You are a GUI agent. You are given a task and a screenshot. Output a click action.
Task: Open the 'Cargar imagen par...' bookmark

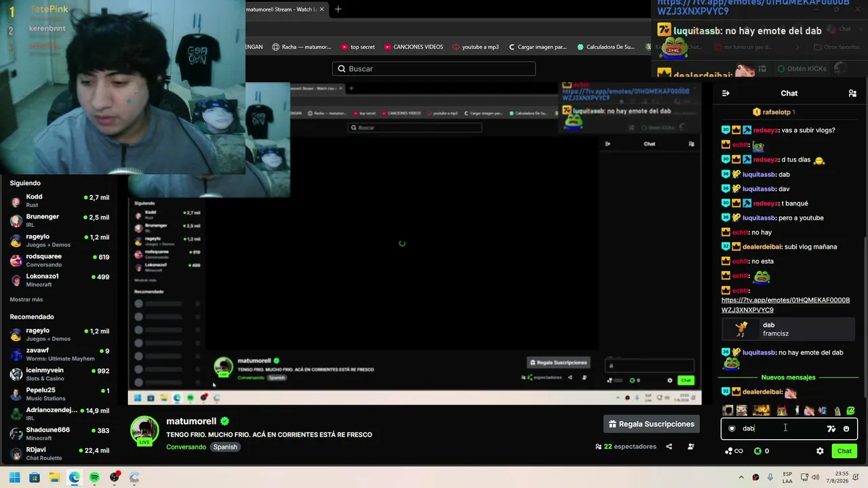point(536,47)
